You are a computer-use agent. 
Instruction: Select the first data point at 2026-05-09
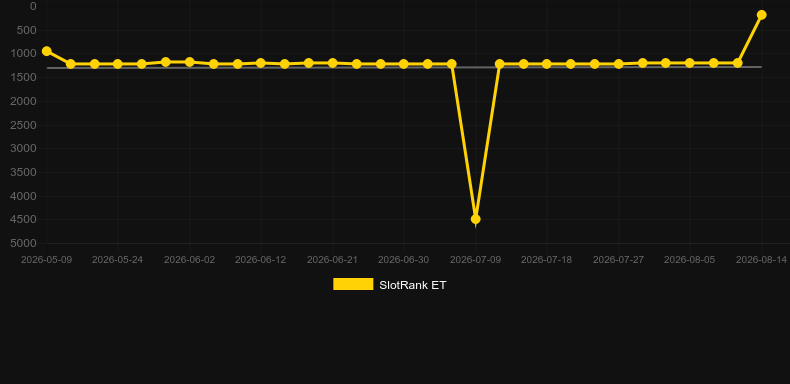(x=47, y=51)
